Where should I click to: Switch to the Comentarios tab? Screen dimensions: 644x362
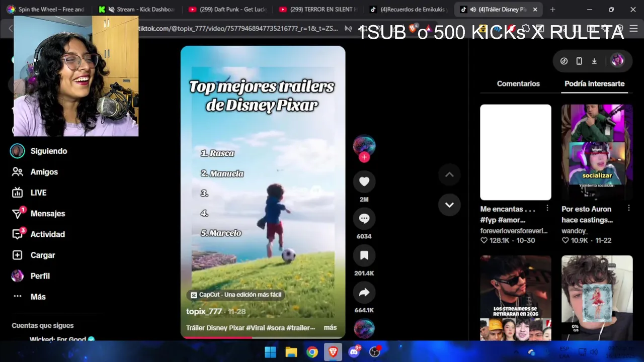[x=518, y=83]
